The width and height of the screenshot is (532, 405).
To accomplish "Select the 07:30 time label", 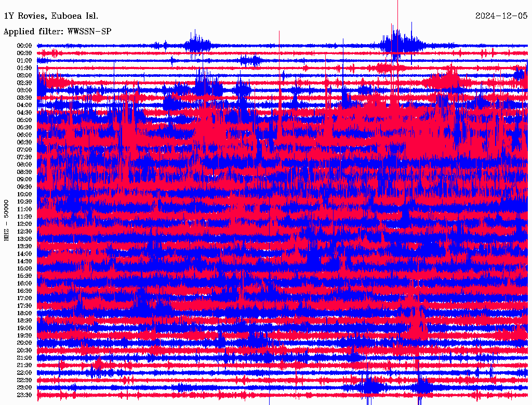I will pos(24,157).
